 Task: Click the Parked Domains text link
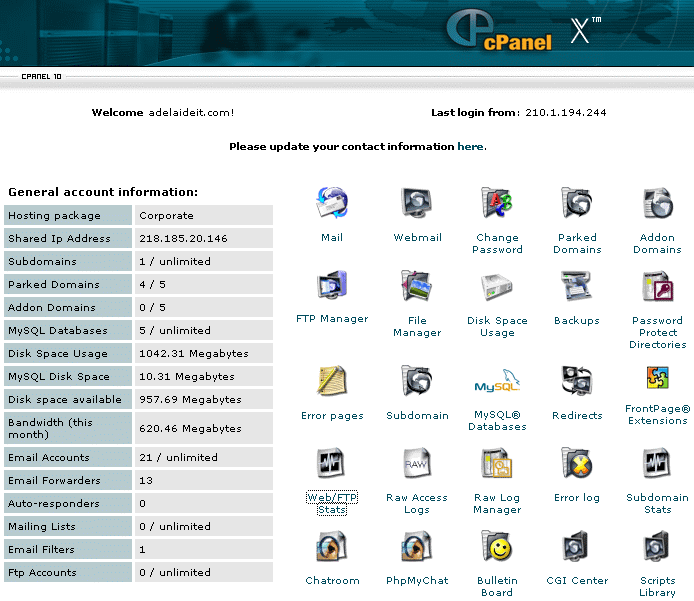577,244
